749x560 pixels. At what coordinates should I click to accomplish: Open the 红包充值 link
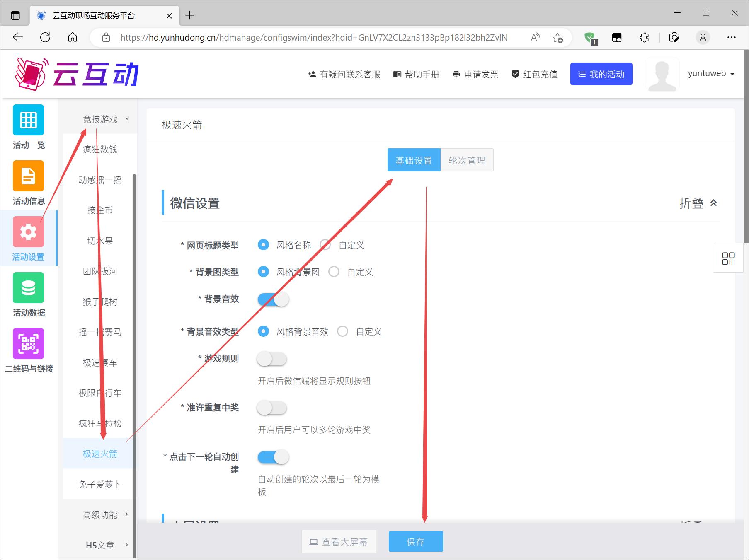(534, 74)
